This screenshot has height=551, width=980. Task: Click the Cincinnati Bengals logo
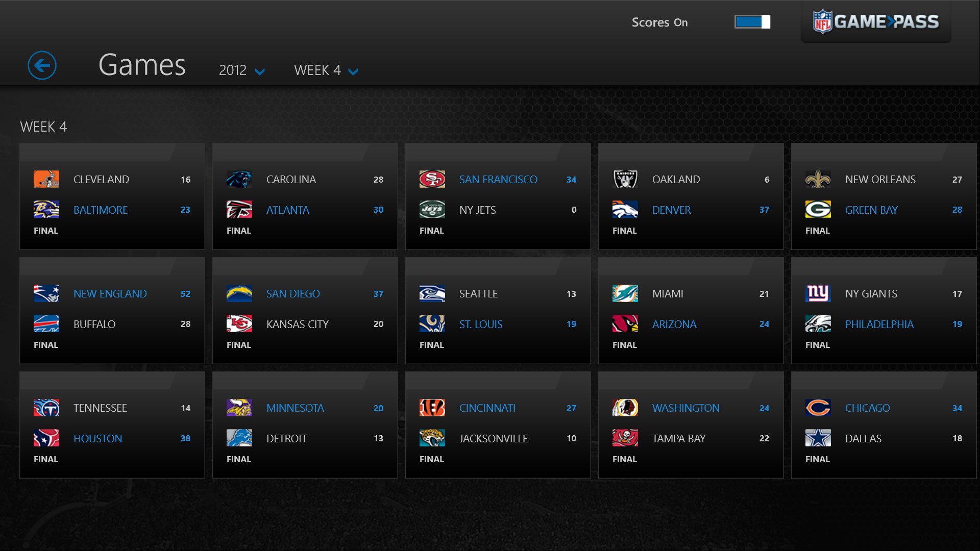tap(432, 408)
